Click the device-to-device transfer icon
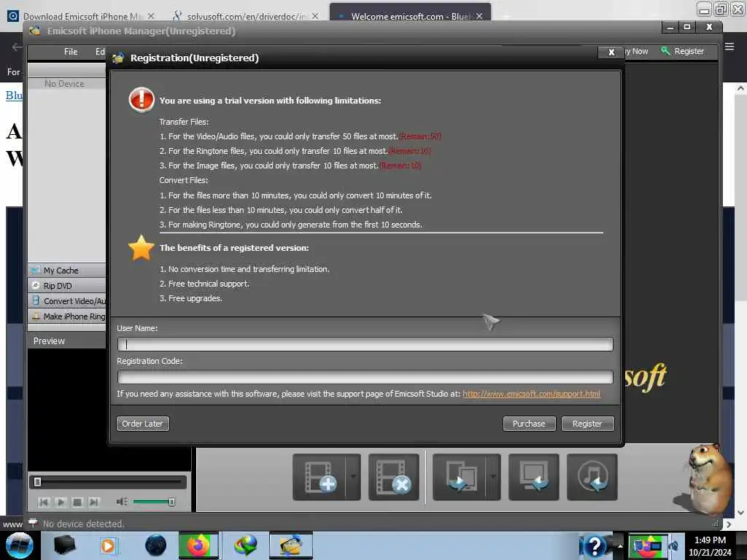The height and width of the screenshot is (560, 747). click(460, 477)
